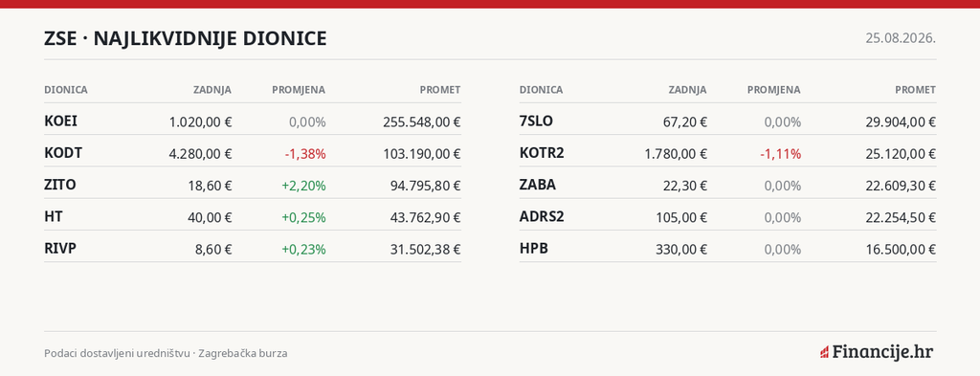The width and height of the screenshot is (980, 376).
Task: Select the RIVP ticker
Action: pos(60,249)
